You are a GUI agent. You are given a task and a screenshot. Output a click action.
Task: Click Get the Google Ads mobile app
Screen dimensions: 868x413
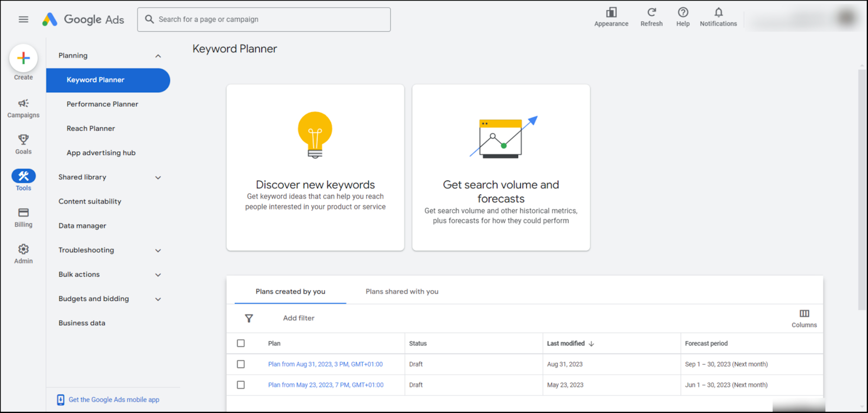pyautogui.click(x=114, y=400)
